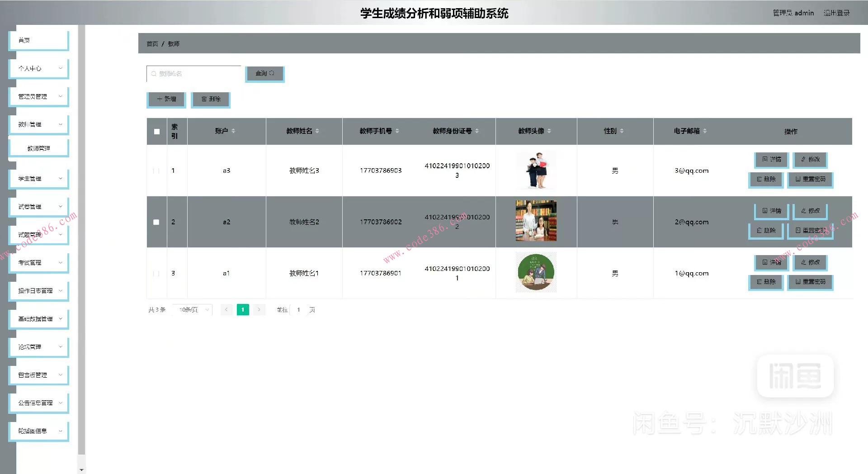Viewport: 868px width, 474px height.
Task: Open the 考试管理 menu in the sidebar
Action: point(38,262)
